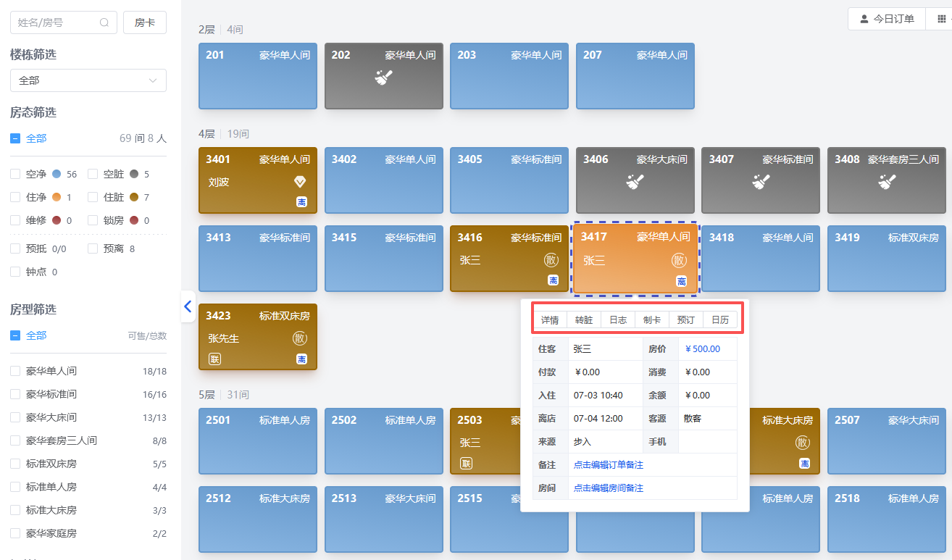Click the 点击编辑房间备注 link

pyautogui.click(x=609, y=488)
